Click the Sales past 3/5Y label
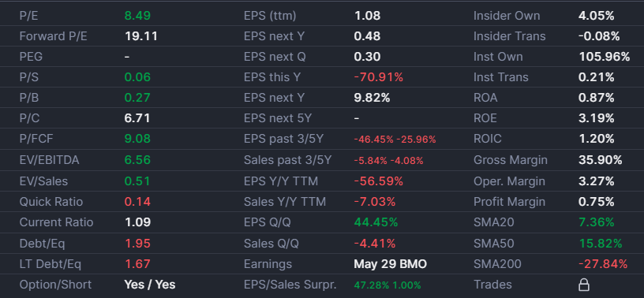Image resolution: width=644 pixels, height=298 pixels. [287, 160]
